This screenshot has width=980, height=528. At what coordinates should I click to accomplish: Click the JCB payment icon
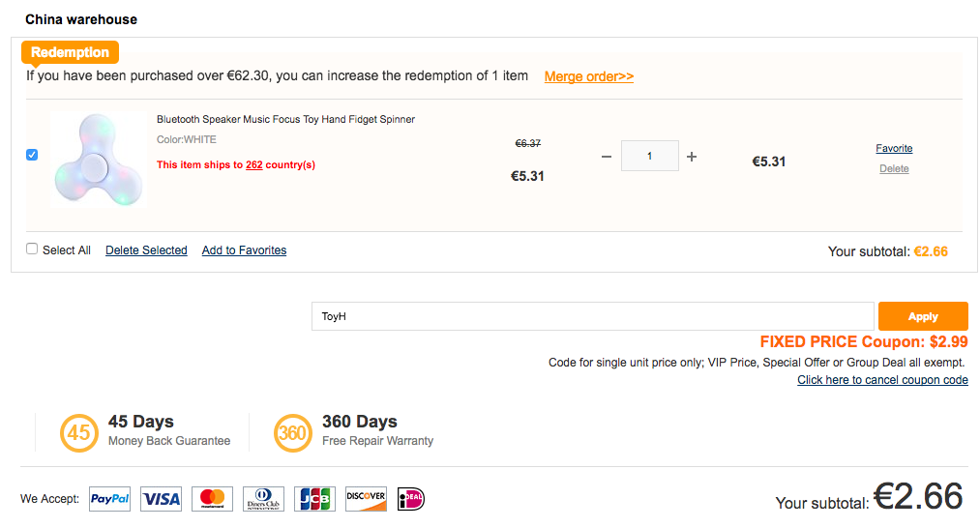click(x=314, y=499)
